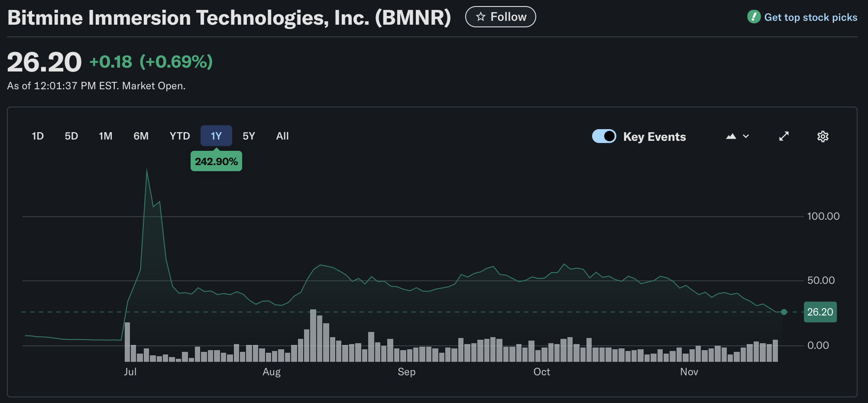Select the 242.90% performance badge
This screenshot has height=403, width=868.
point(216,161)
